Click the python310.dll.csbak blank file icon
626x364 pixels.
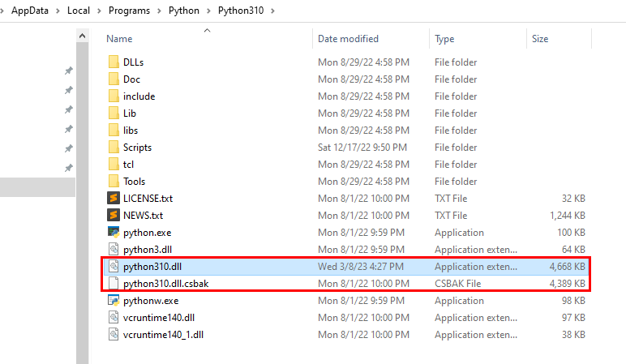(x=114, y=284)
